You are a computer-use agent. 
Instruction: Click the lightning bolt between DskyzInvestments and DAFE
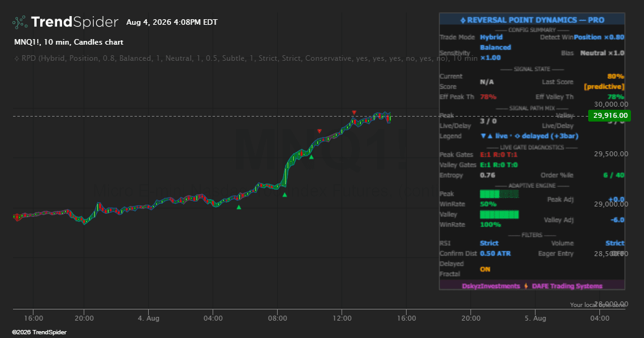(526, 286)
